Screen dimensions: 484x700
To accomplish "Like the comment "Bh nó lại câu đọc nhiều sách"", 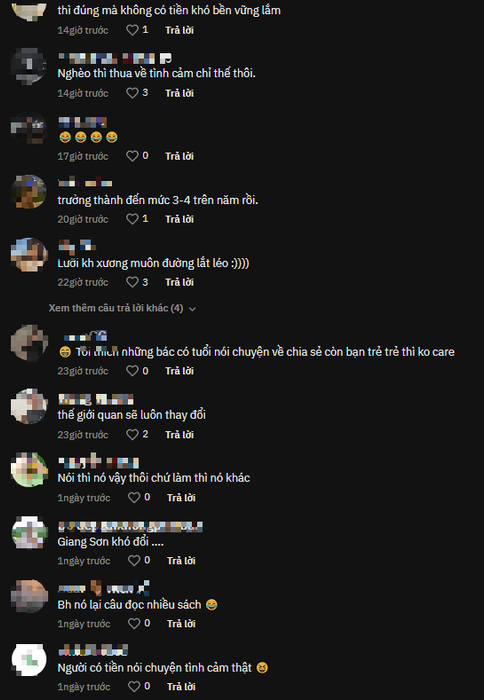I will [x=134, y=623].
